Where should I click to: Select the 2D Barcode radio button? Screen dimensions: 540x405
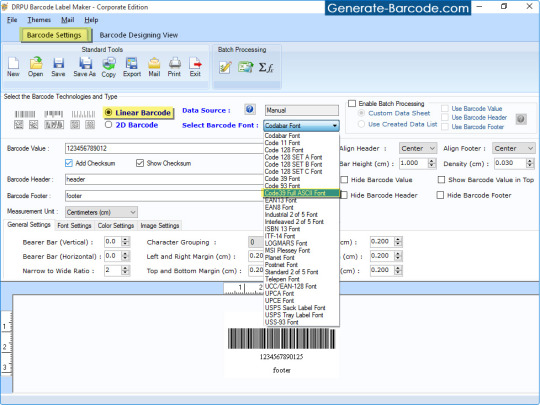click(108, 125)
